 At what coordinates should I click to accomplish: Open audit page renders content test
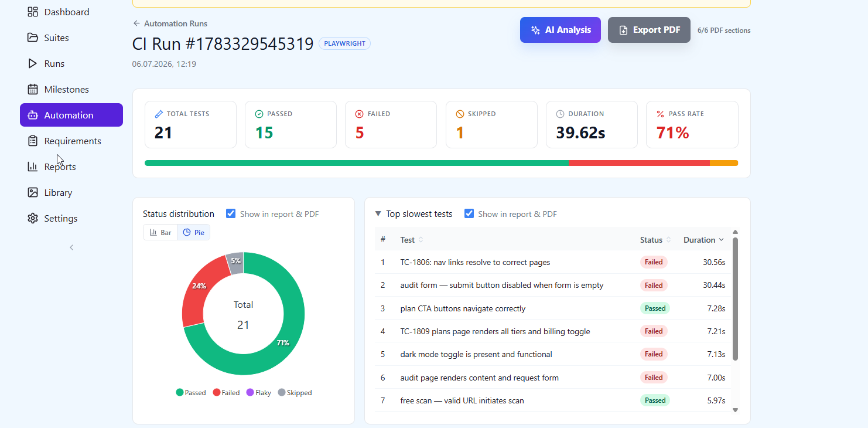553,378
